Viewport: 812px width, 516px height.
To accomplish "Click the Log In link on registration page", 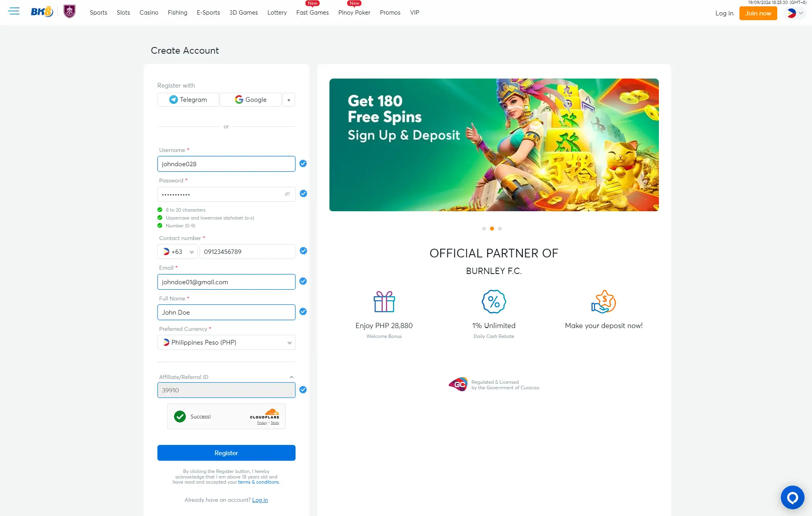I will (x=259, y=499).
